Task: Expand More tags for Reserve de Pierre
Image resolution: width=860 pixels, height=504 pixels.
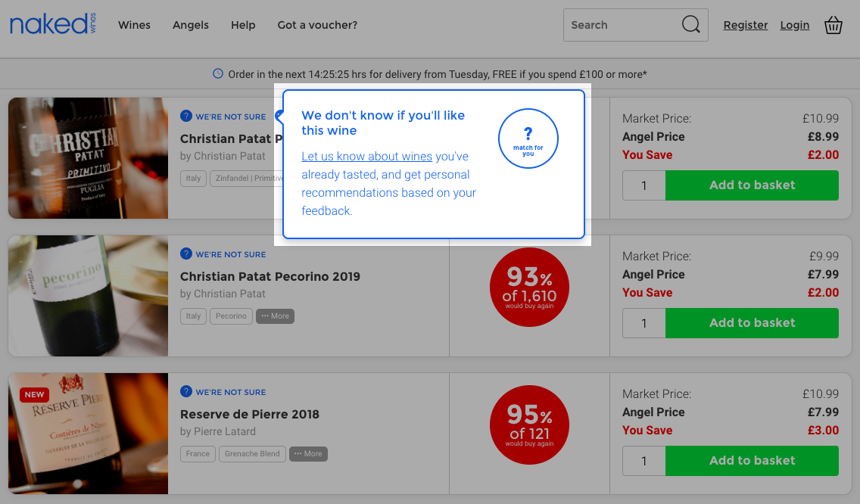Action: (308, 453)
